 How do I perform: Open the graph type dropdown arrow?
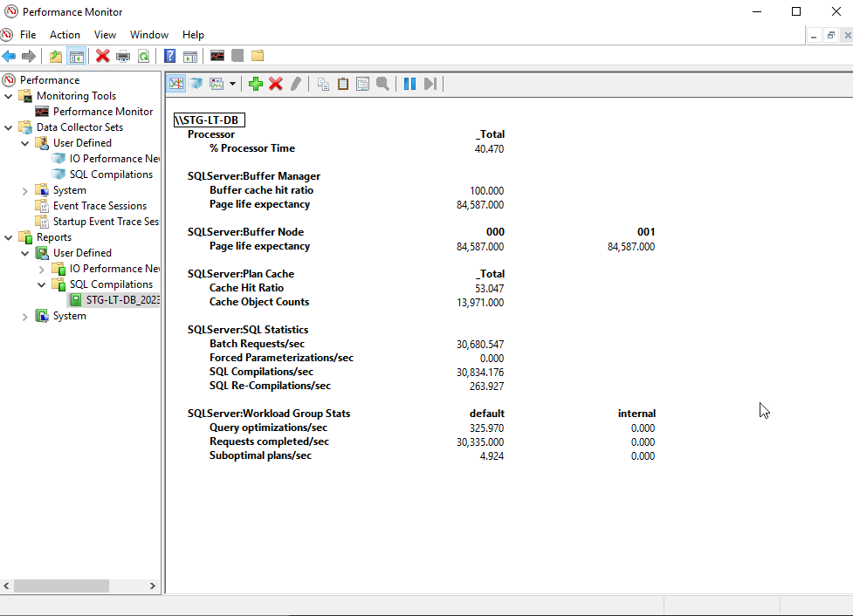(x=232, y=84)
